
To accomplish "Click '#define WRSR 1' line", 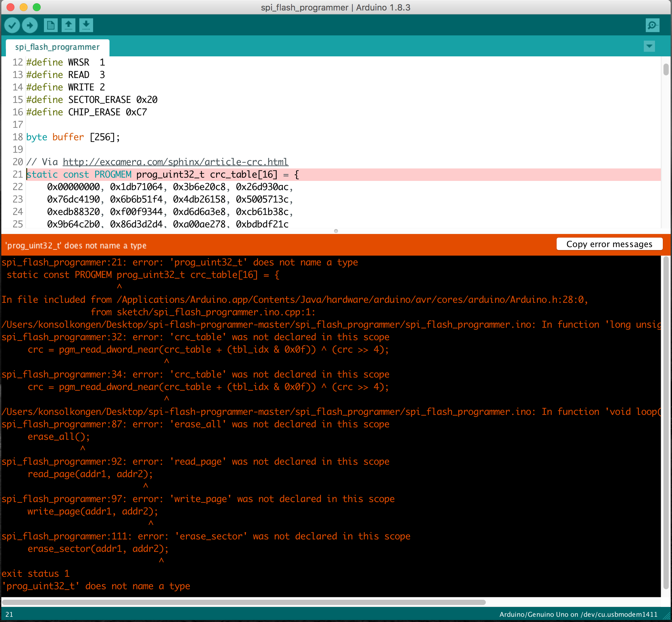I will point(66,62).
